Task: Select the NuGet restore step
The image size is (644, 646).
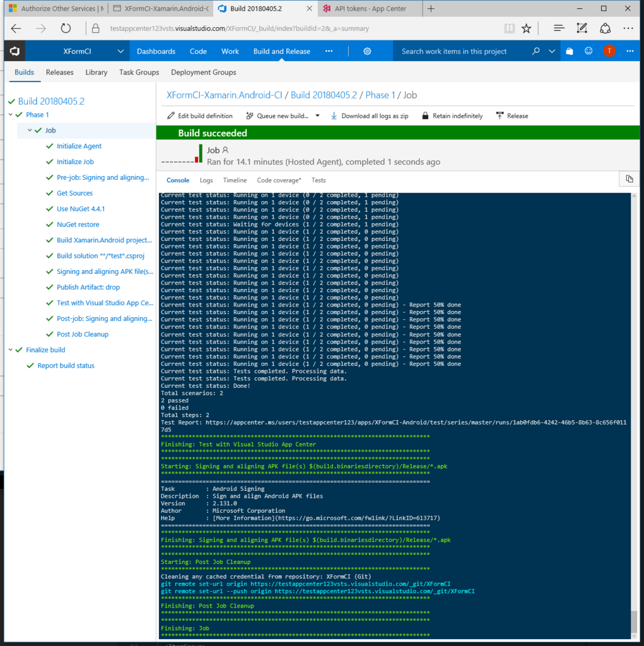Action: click(78, 225)
